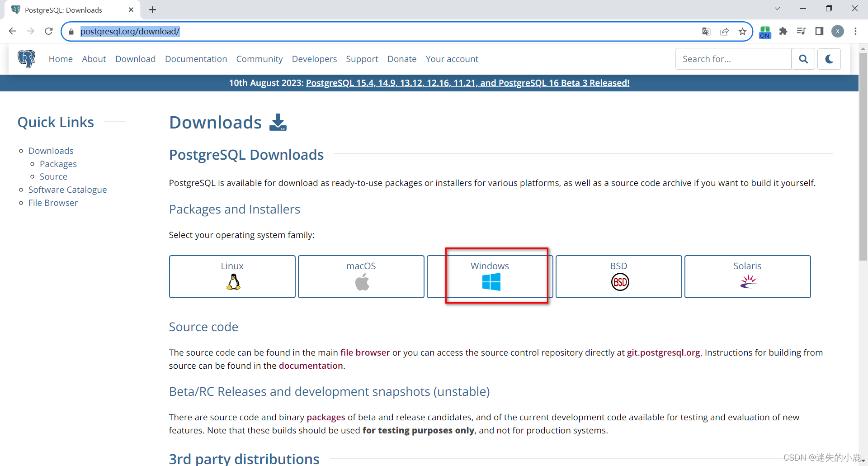Open Google Translate icon in address bar
This screenshot has width=868, height=466.
[x=706, y=31]
